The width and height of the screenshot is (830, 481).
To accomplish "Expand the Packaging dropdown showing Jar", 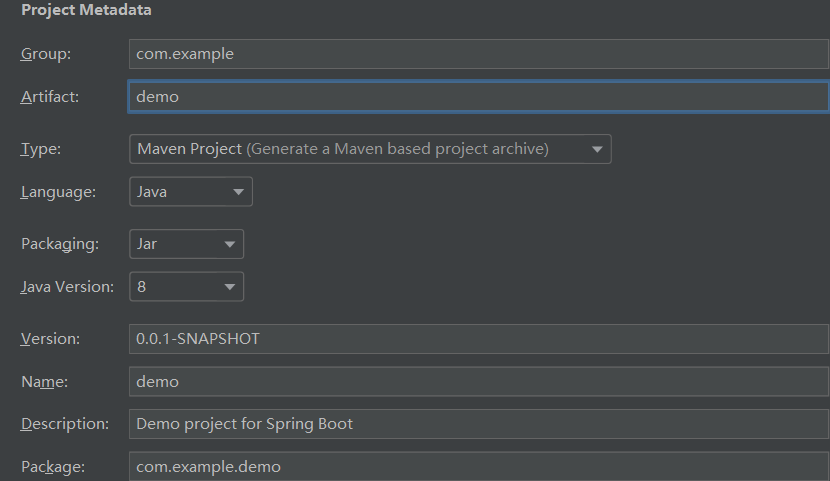I will [x=186, y=244].
